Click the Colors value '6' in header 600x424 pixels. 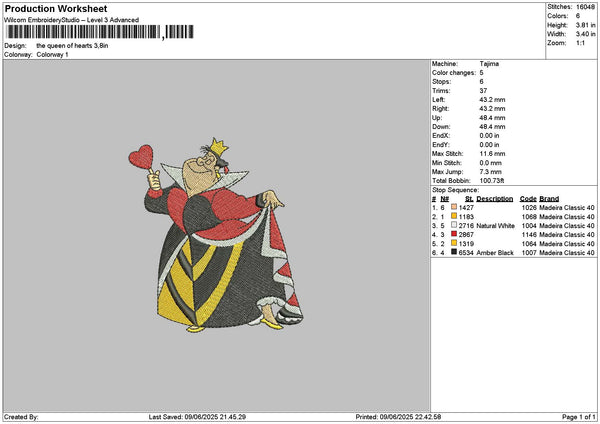click(x=578, y=16)
